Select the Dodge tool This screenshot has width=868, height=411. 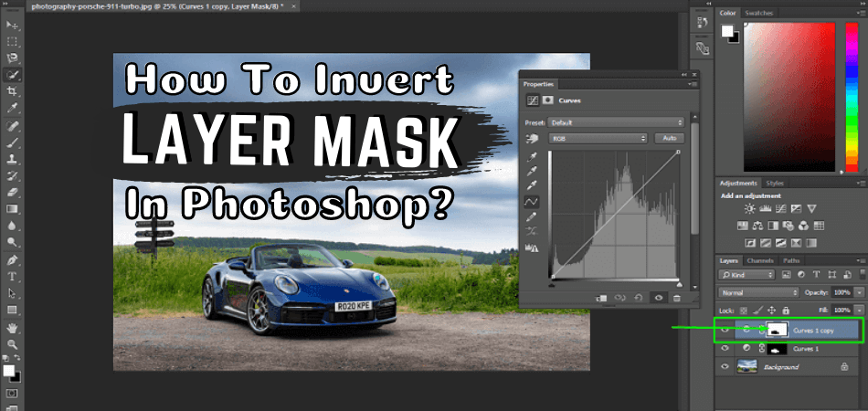(12, 242)
